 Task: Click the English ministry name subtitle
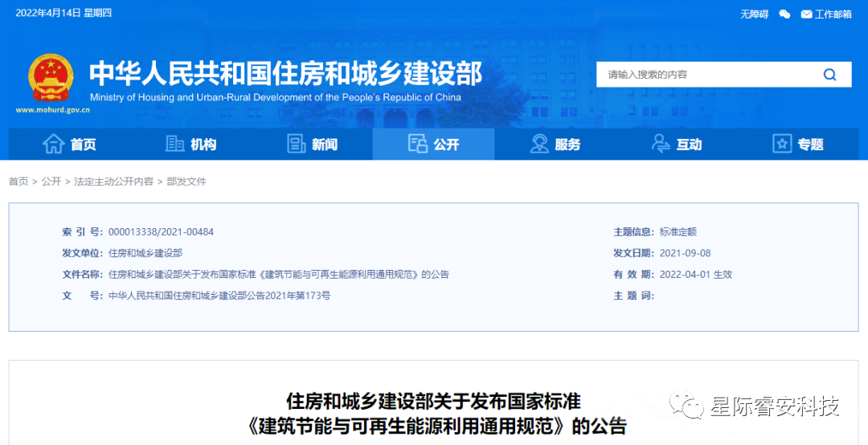pyautogui.click(x=275, y=97)
